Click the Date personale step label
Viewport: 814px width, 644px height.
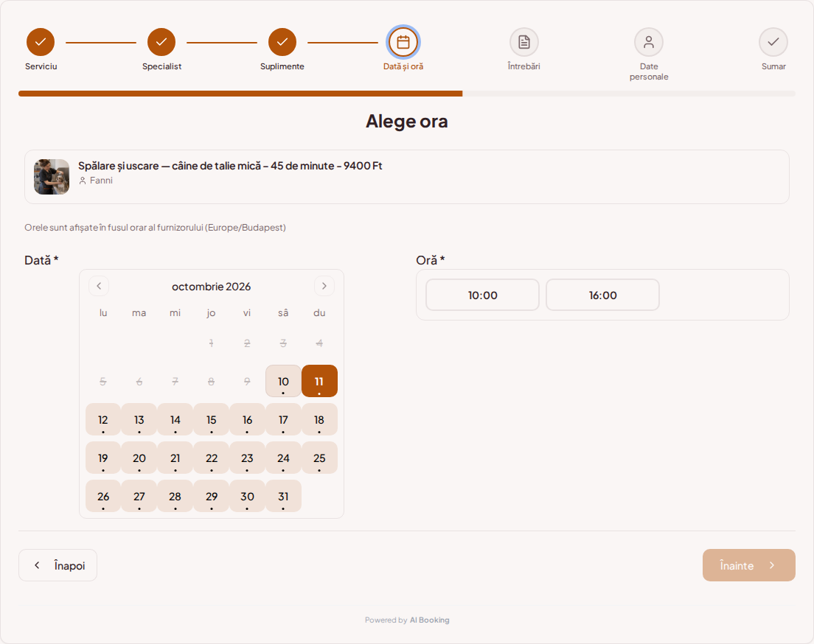(649, 71)
